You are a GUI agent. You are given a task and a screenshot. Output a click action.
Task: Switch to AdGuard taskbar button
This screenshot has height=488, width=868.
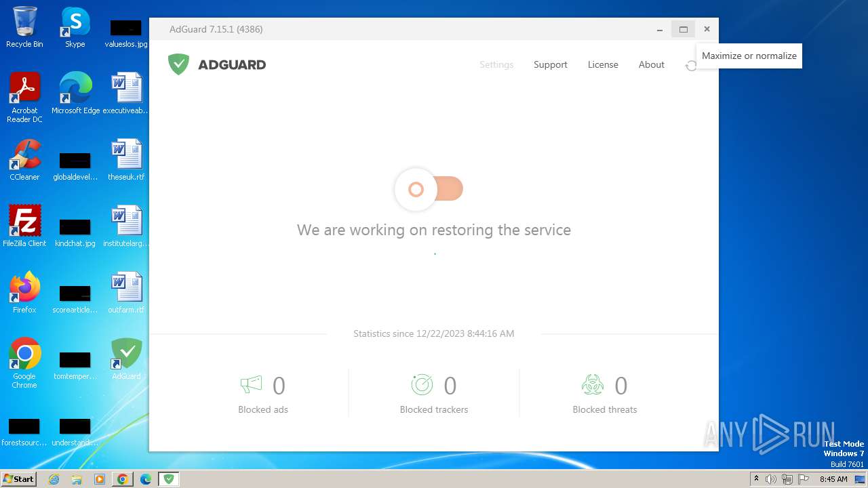tap(169, 479)
